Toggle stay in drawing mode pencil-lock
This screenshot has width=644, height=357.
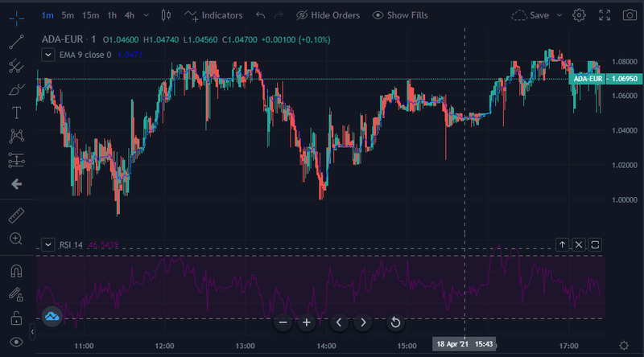click(x=16, y=294)
